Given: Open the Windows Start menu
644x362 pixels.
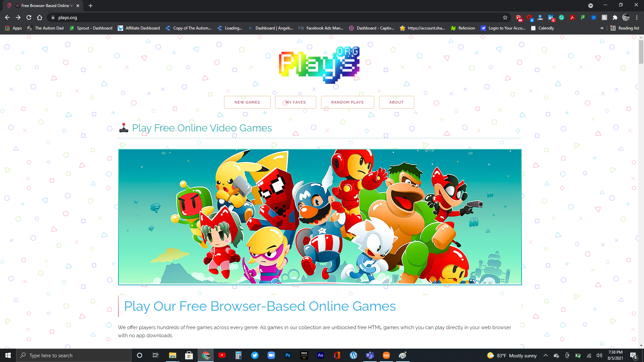Looking at the screenshot, I should tap(8, 355).
